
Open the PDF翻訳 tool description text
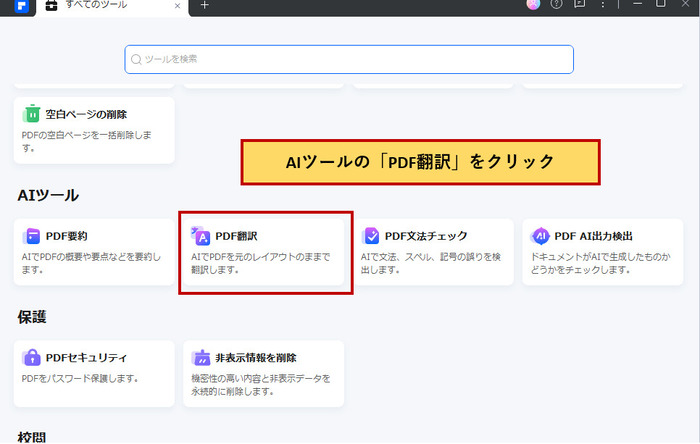[262, 264]
